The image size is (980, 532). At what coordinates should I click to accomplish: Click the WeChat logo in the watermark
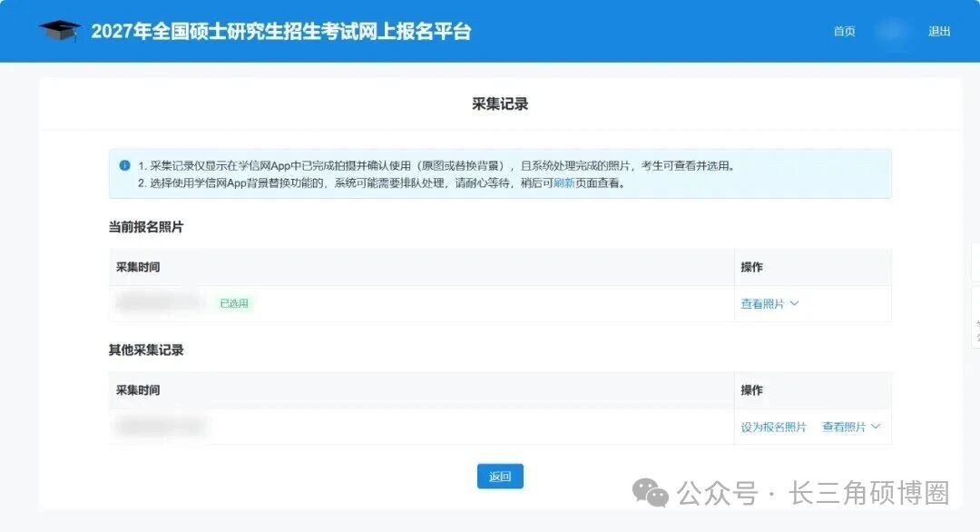point(651,493)
